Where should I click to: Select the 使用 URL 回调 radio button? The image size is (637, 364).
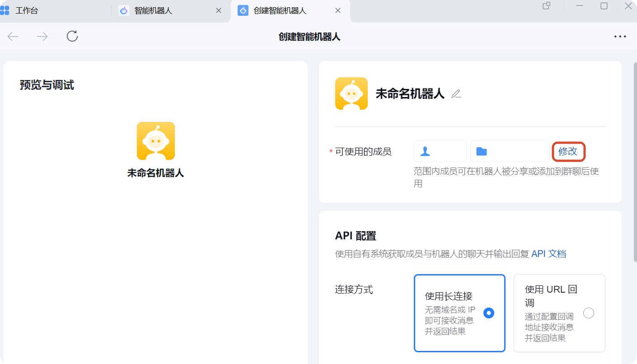(x=589, y=313)
